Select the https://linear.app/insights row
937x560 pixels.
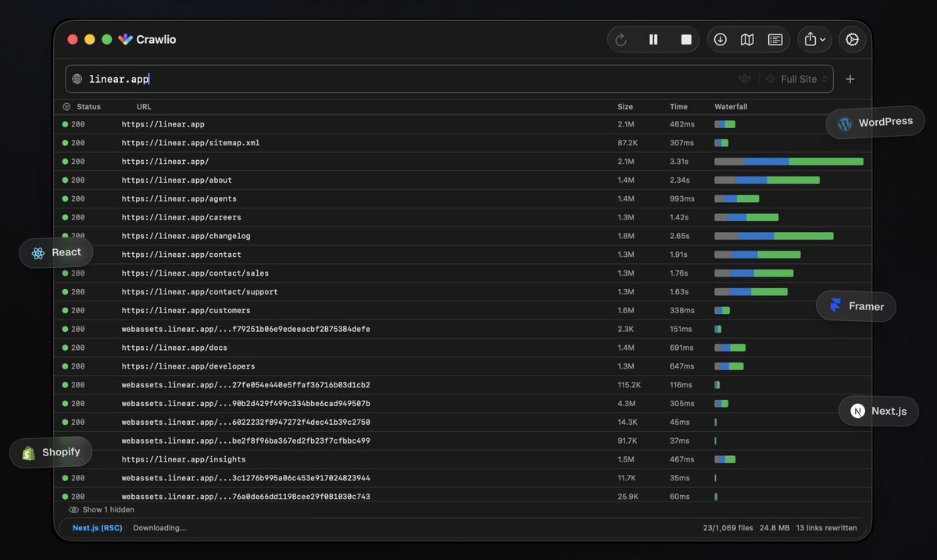pos(463,459)
